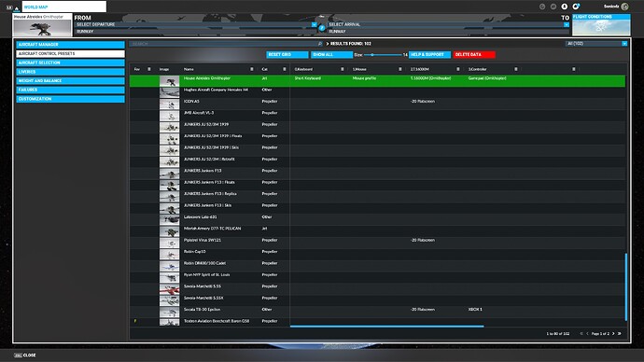Open the user profile avatar
The image size is (644, 362).
tap(624, 7)
